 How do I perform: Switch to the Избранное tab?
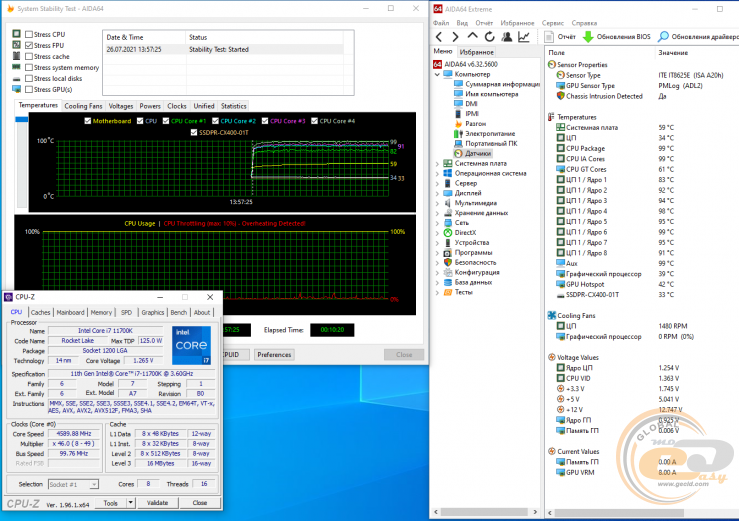click(x=476, y=52)
